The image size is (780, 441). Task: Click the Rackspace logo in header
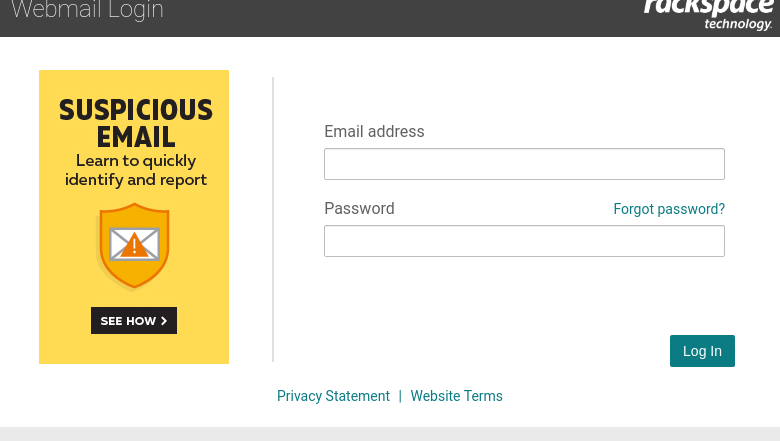[x=709, y=14]
